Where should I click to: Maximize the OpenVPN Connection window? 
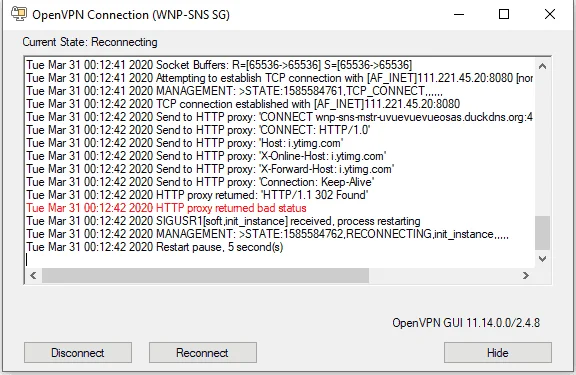tap(504, 14)
